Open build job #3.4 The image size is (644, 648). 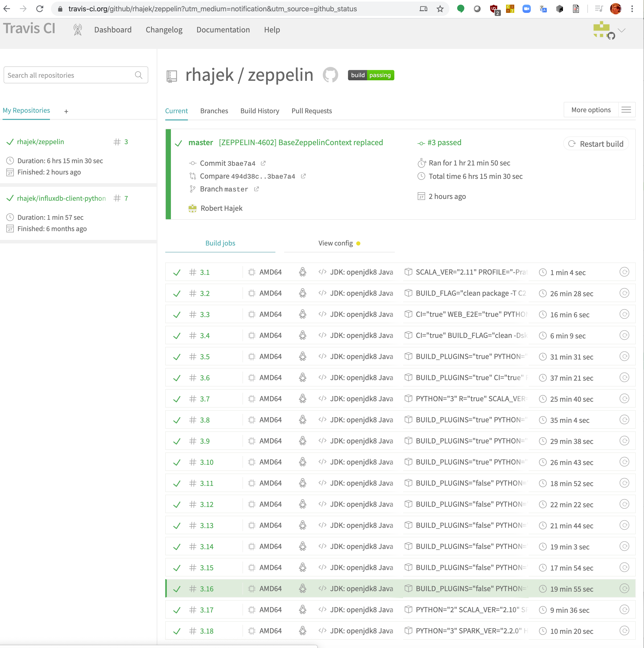pyautogui.click(x=205, y=336)
